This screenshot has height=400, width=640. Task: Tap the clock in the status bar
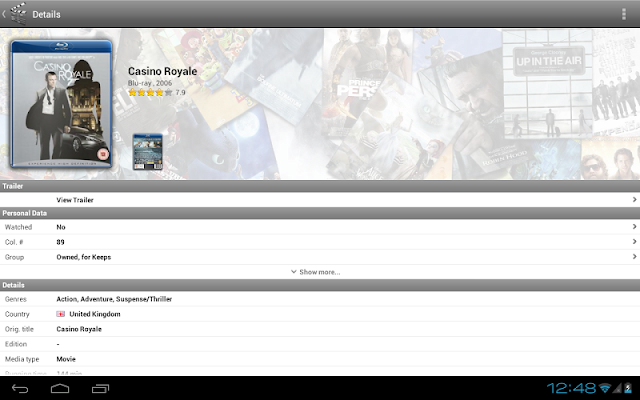pyautogui.click(x=571, y=388)
